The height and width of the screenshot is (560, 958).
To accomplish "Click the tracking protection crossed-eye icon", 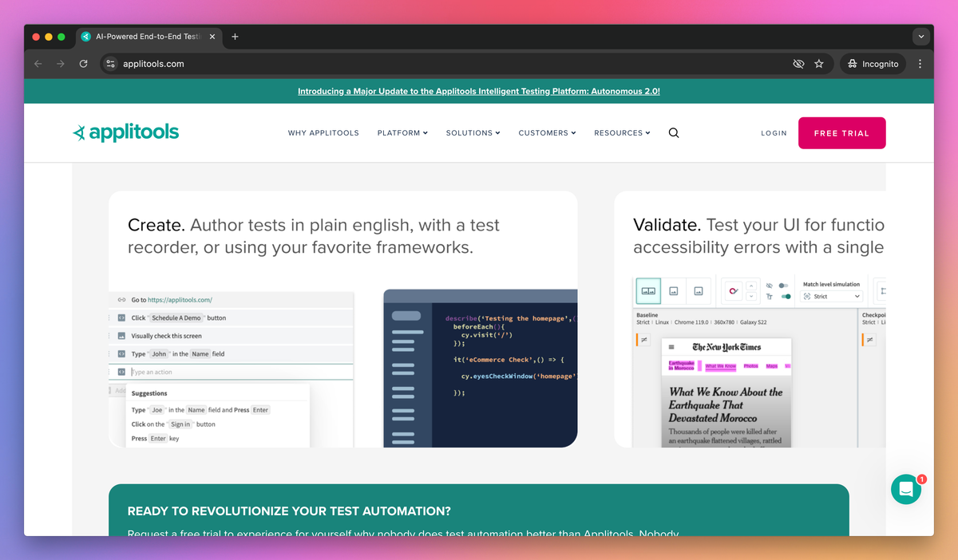I will point(798,64).
